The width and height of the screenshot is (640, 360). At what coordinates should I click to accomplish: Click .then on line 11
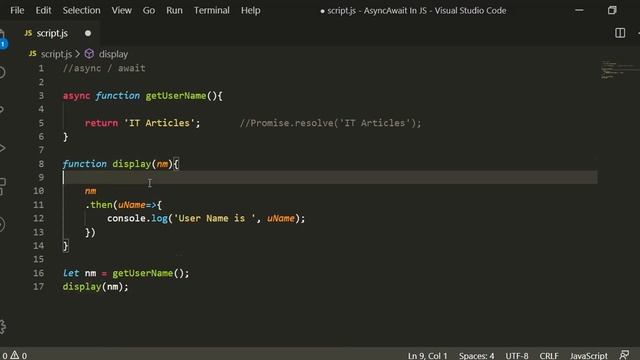(100, 204)
